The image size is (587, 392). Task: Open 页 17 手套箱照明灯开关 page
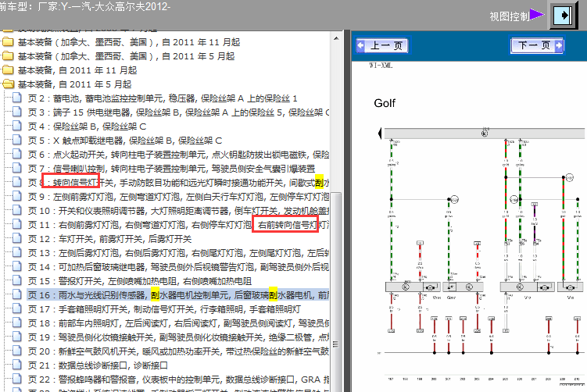tap(164, 309)
